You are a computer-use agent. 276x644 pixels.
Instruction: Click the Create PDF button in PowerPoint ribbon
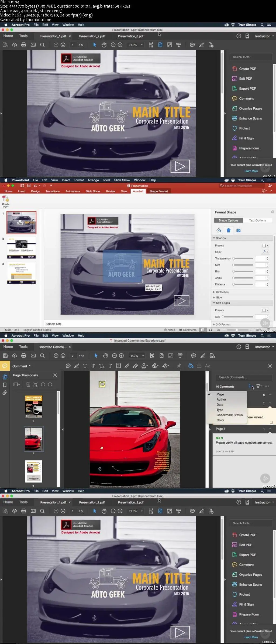[x=6, y=201]
